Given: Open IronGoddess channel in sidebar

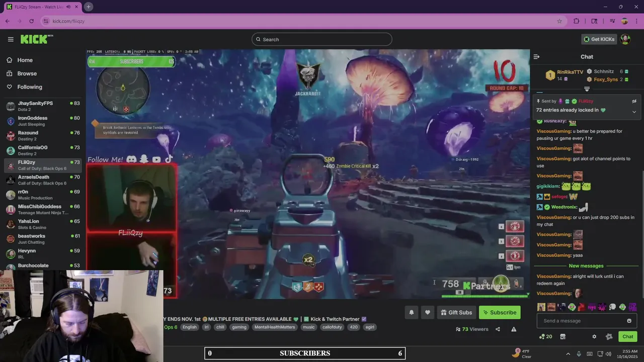Looking at the screenshot, I should (43, 121).
